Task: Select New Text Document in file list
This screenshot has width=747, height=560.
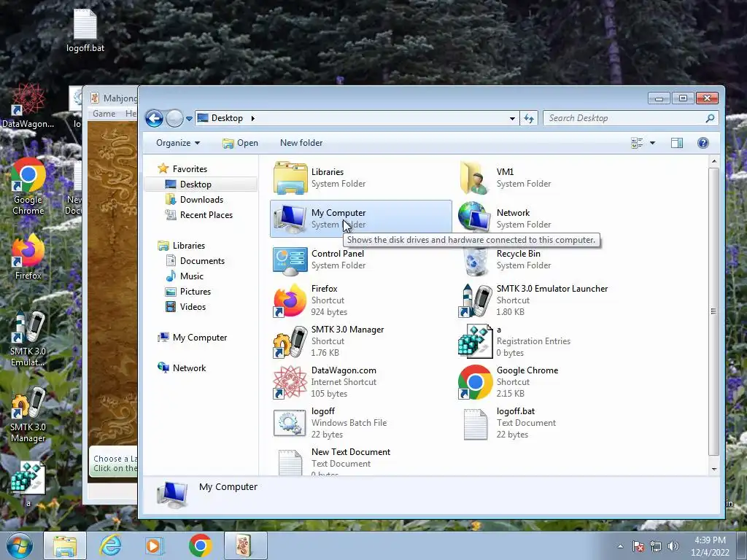Action: pyautogui.click(x=290, y=462)
